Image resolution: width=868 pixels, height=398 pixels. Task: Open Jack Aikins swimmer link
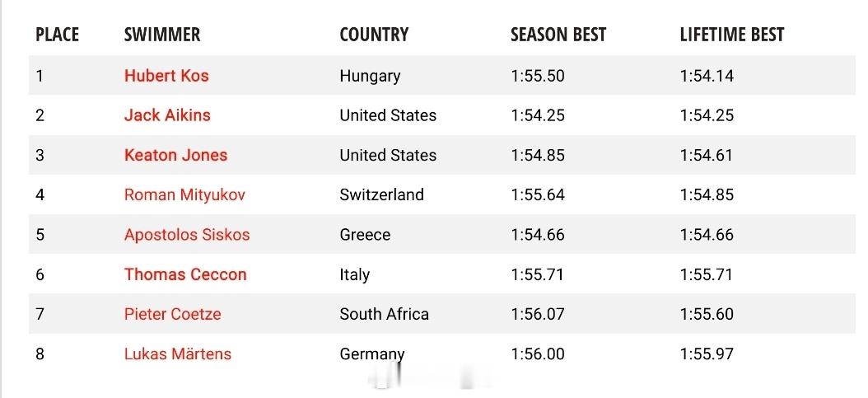[x=167, y=115]
